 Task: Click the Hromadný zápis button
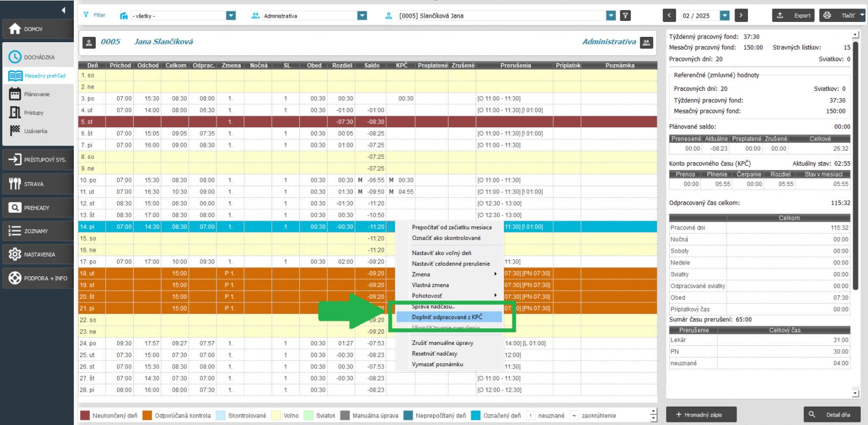tap(701, 414)
